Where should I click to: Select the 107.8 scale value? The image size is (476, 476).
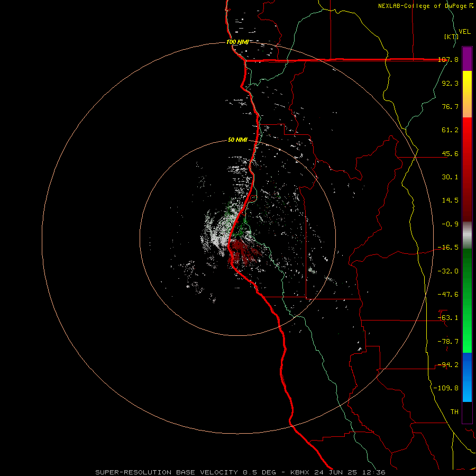point(448,59)
